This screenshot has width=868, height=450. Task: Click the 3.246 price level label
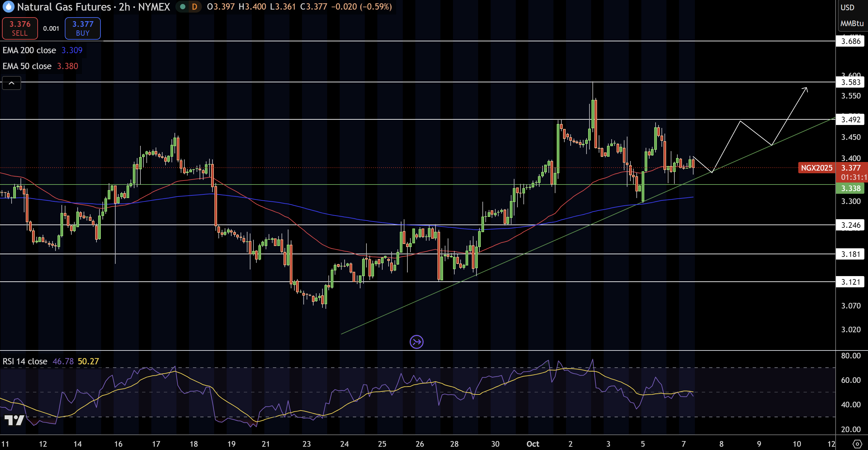(850, 225)
